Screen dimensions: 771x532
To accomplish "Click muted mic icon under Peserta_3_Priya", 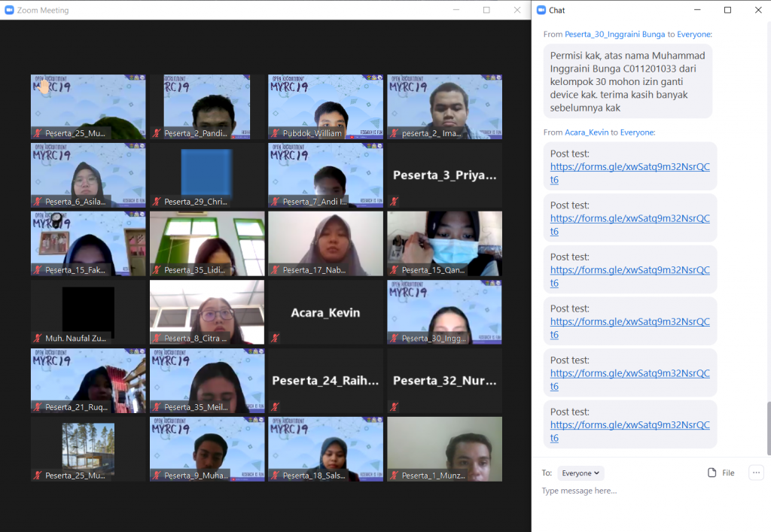I will 395,201.
